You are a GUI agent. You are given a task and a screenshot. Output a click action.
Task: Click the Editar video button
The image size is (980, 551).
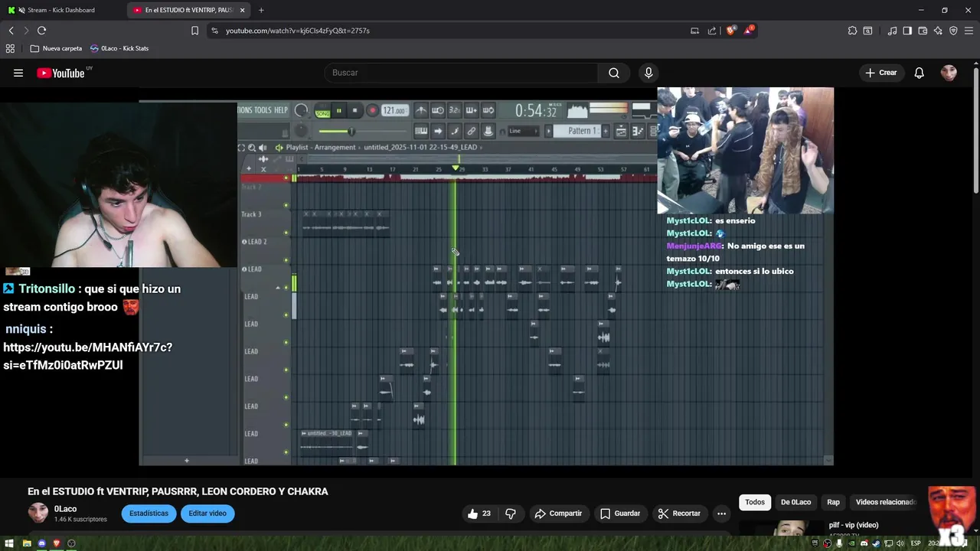click(x=207, y=514)
